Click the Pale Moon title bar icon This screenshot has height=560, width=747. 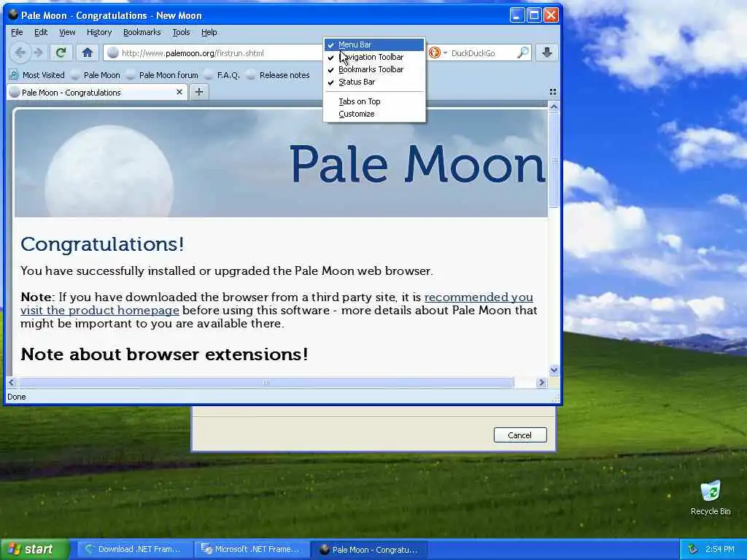13,15
